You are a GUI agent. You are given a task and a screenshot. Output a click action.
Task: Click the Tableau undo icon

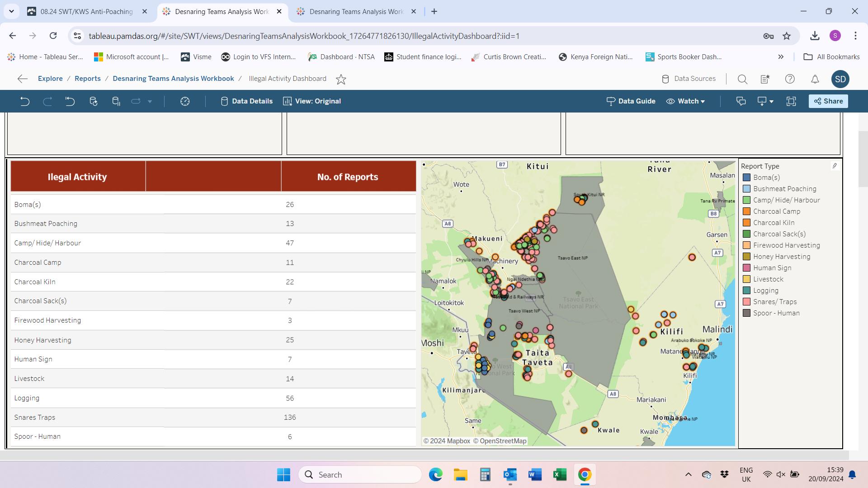click(x=25, y=101)
